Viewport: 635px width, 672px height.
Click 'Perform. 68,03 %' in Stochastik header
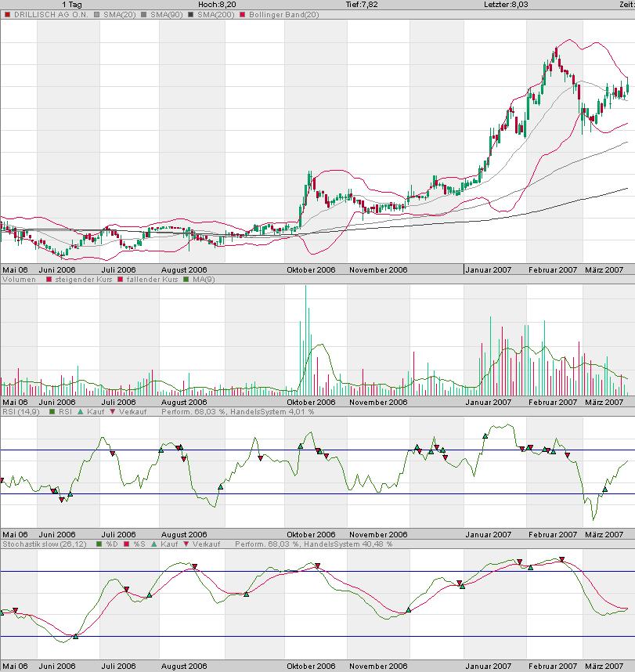click(267, 544)
